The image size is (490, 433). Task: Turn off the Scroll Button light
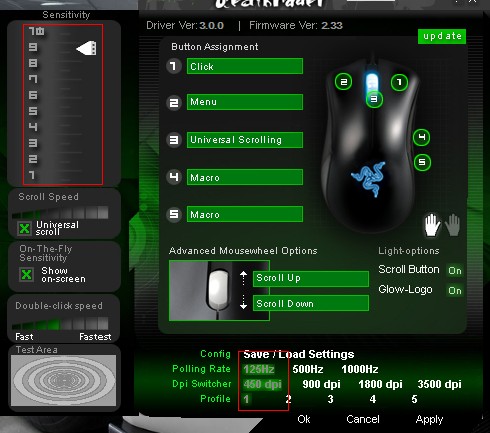pyautogui.click(x=455, y=270)
